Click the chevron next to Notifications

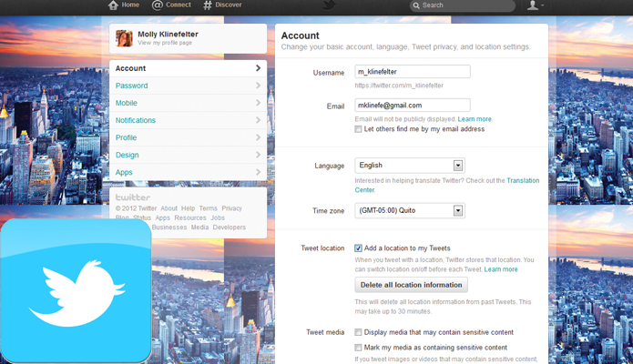click(x=258, y=120)
